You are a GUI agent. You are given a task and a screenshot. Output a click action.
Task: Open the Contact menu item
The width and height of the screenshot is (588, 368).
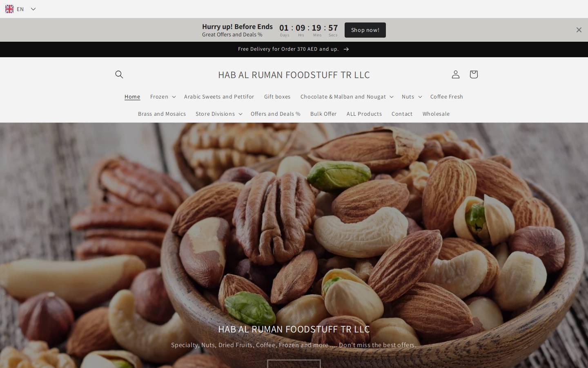(402, 114)
